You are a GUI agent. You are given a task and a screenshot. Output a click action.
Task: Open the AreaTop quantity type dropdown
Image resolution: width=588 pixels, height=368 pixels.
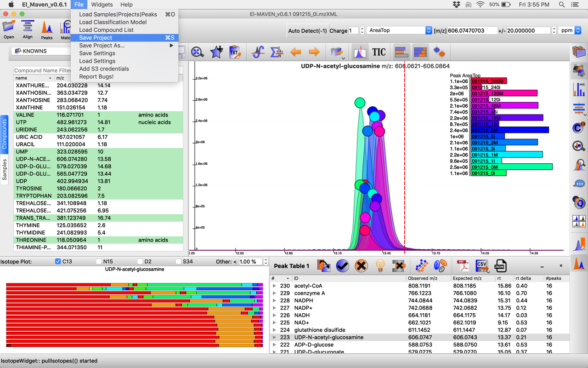(398, 30)
